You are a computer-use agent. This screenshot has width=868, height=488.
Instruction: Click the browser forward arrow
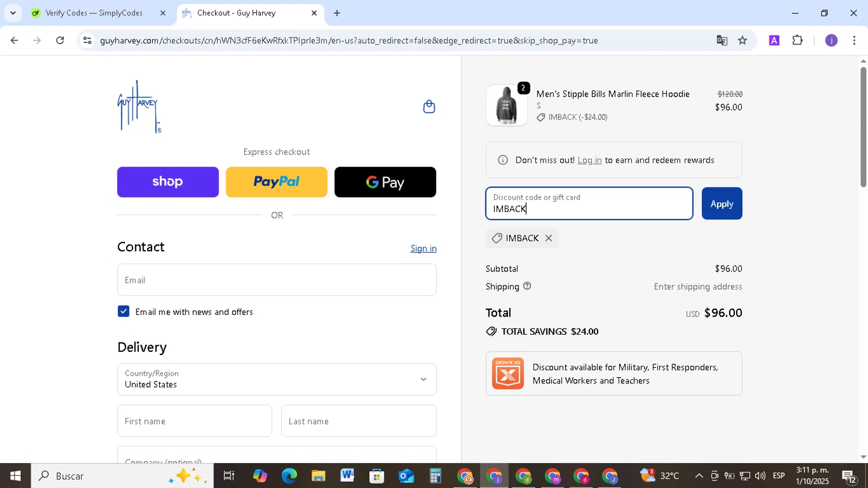37,41
